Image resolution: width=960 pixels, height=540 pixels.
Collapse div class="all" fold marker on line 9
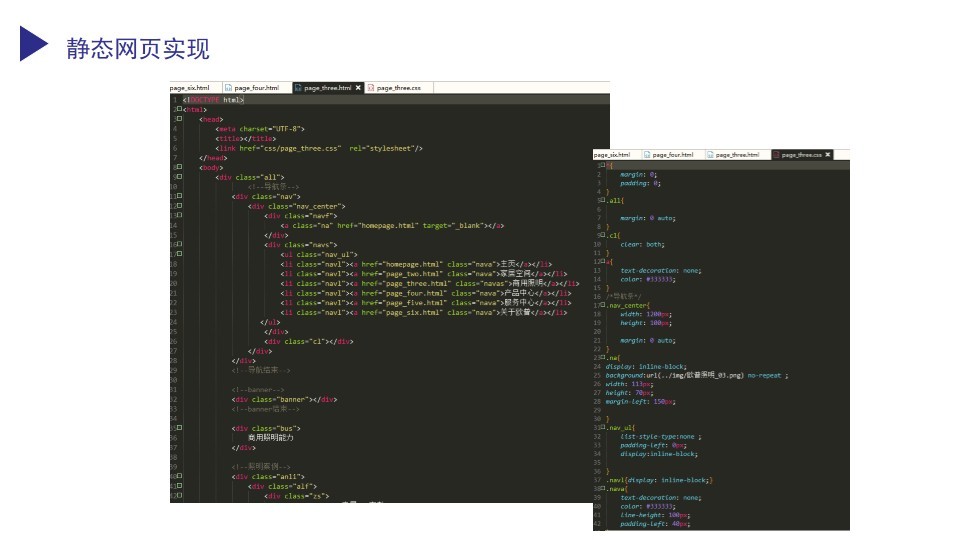click(x=179, y=176)
